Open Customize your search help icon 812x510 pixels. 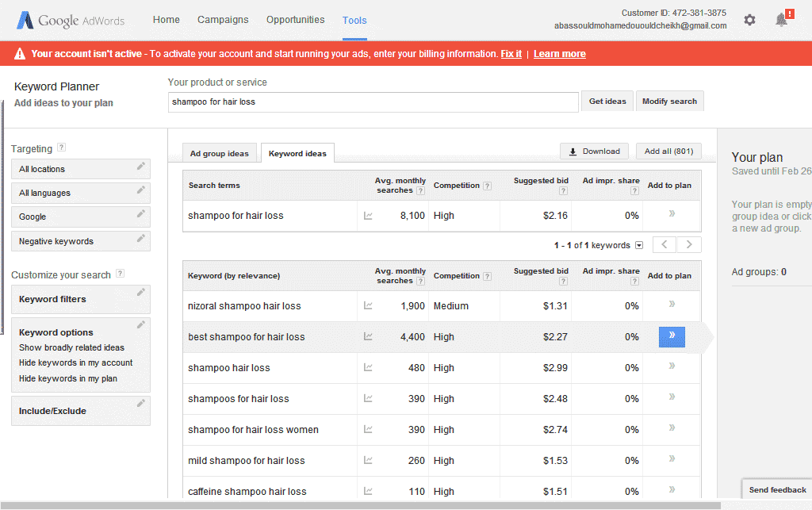(120, 274)
